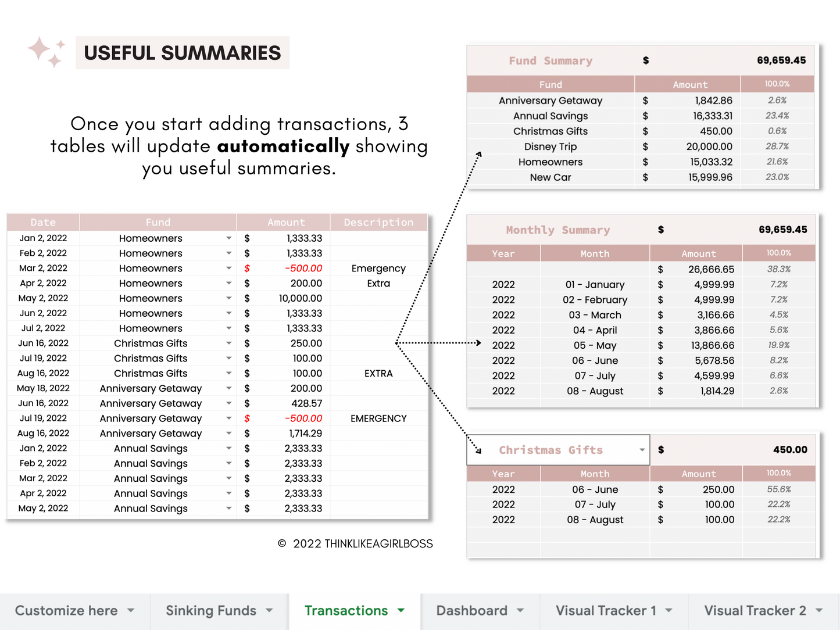
Task: Open the Fund dropdown on the May 18, 2022 Anniversary Getaway row
Action: tap(229, 388)
